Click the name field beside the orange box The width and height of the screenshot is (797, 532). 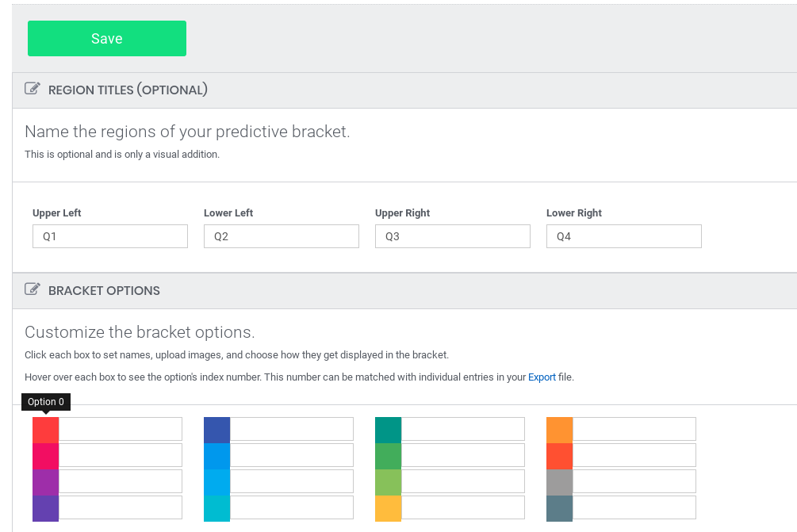634,430
